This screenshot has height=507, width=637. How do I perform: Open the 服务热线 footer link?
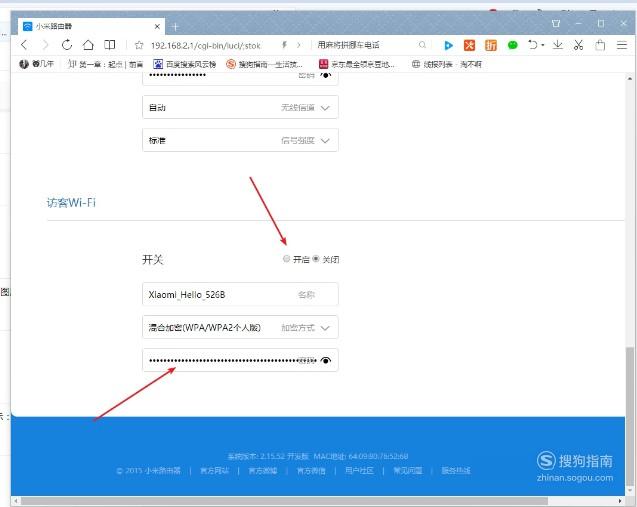456,470
